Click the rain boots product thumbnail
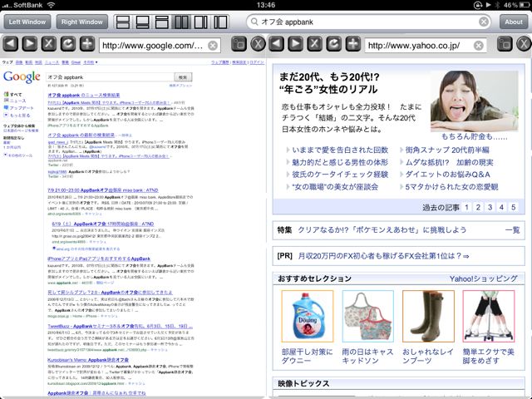 point(428,316)
